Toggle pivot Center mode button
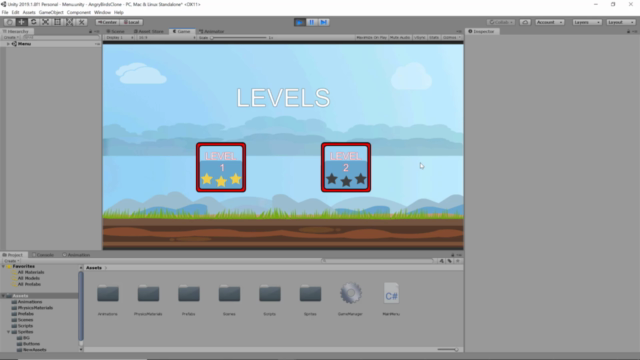Viewport: 640px width, 360px height. click(x=107, y=22)
